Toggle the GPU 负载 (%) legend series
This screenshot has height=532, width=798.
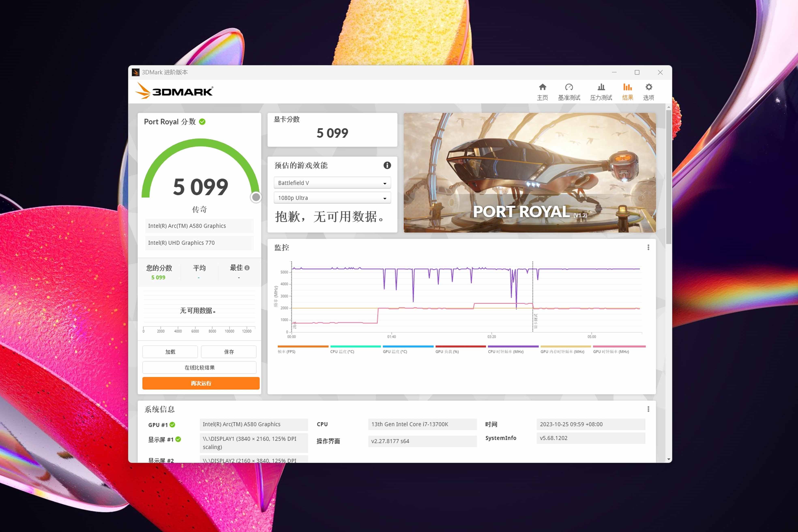coord(460,350)
